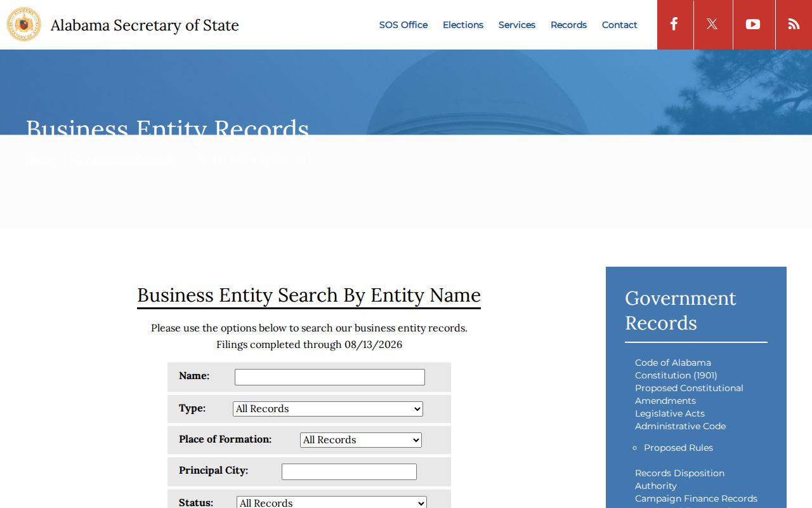
Task: Open the Elections menu
Action: [x=463, y=25]
